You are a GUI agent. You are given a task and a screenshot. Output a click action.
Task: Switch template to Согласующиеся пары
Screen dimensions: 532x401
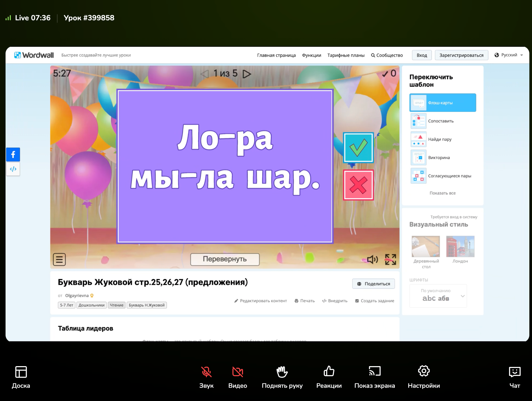[x=443, y=176]
